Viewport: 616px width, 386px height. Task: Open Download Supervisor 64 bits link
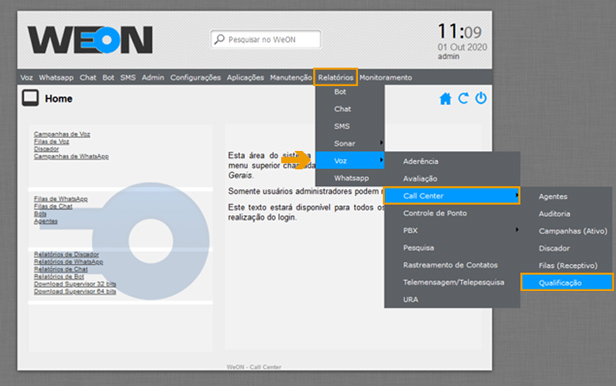pyautogui.click(x=75, y=291)
